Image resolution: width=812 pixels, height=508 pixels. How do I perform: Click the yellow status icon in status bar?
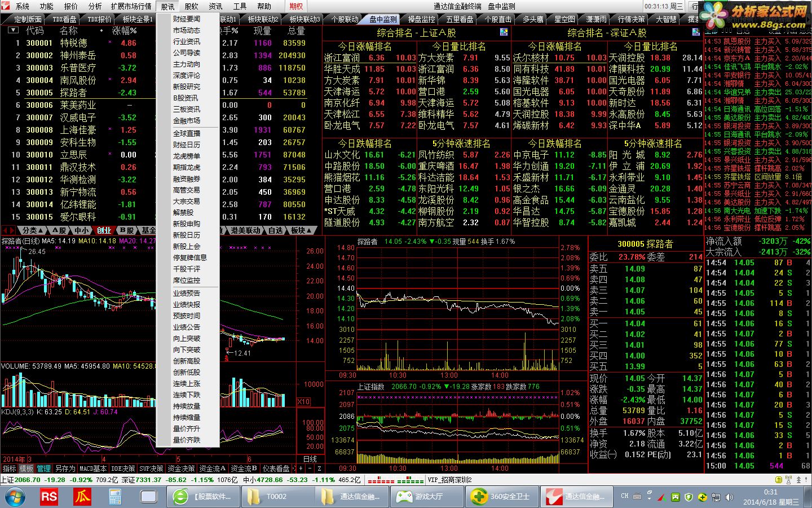pos(780,480)
